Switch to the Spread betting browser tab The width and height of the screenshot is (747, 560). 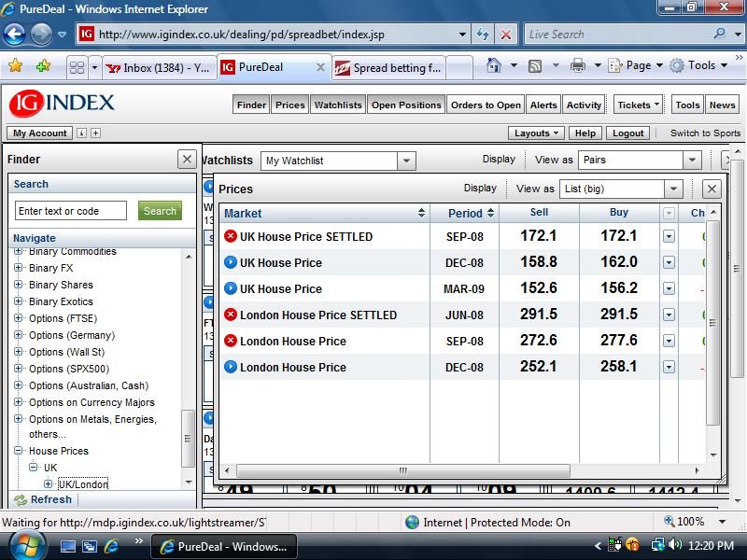pos(388,68)
